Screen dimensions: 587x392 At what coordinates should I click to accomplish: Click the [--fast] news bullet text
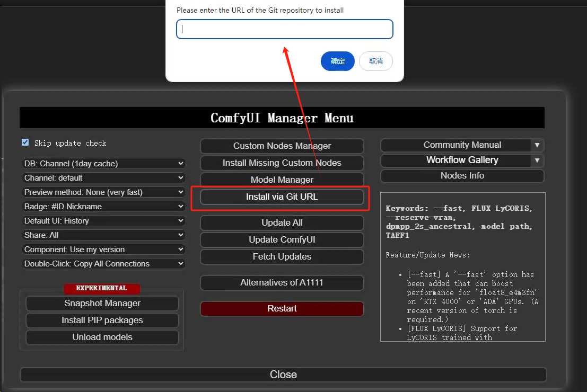(472, 297)
